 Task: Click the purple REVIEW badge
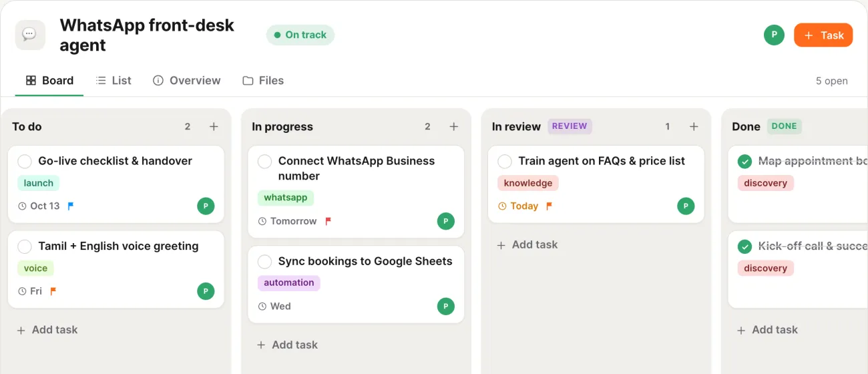pos(570,126)
